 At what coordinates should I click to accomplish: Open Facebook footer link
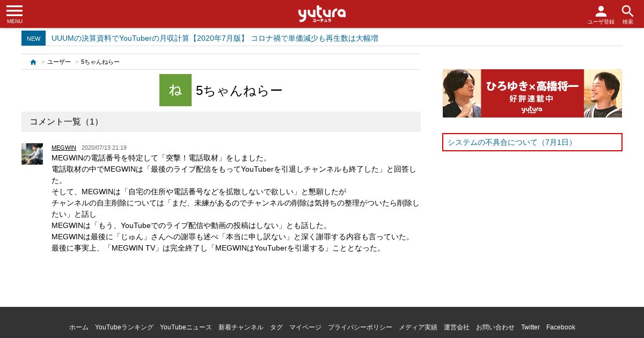[x=561, y=327]
